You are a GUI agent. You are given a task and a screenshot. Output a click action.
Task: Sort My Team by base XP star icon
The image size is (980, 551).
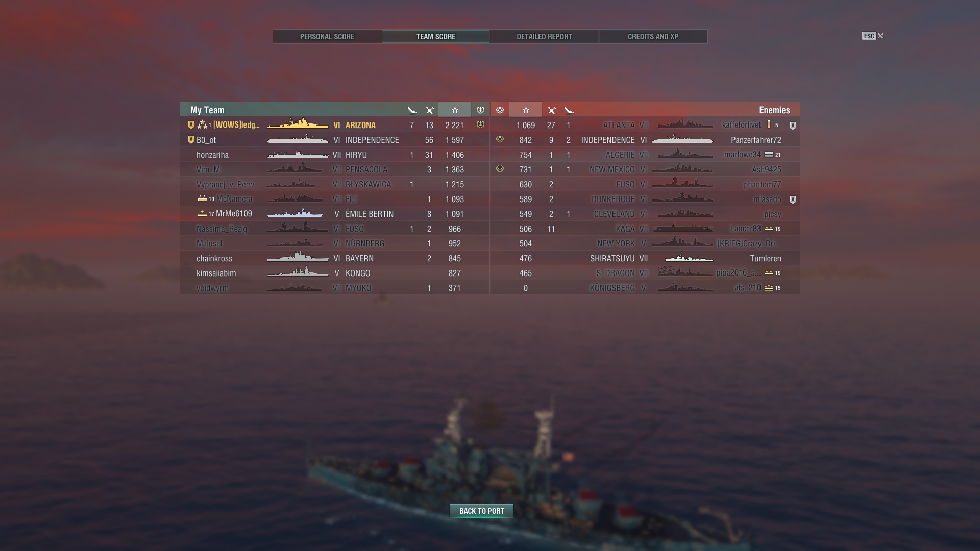coord(455,110)
